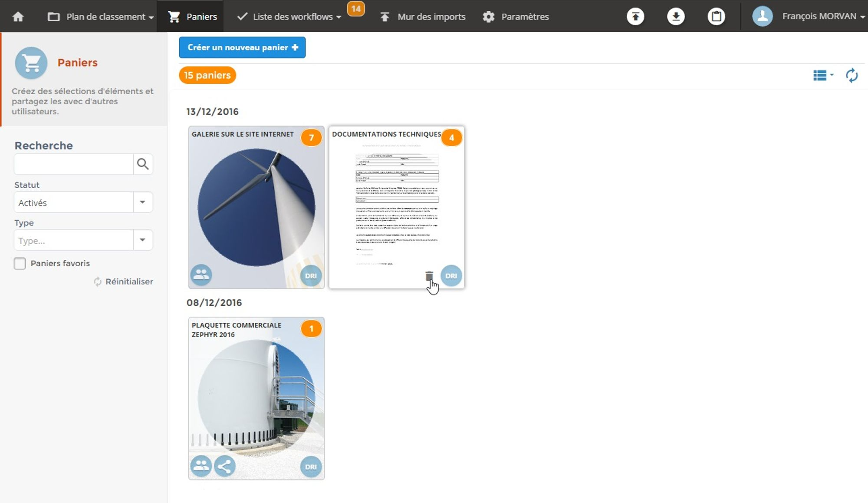Click the home icon in navbar

(18, 17)
